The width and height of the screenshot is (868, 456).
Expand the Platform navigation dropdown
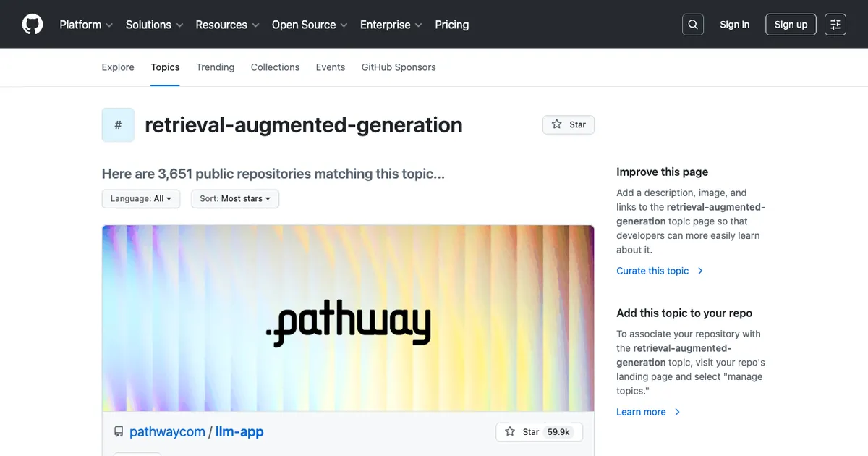pos(85,24)
